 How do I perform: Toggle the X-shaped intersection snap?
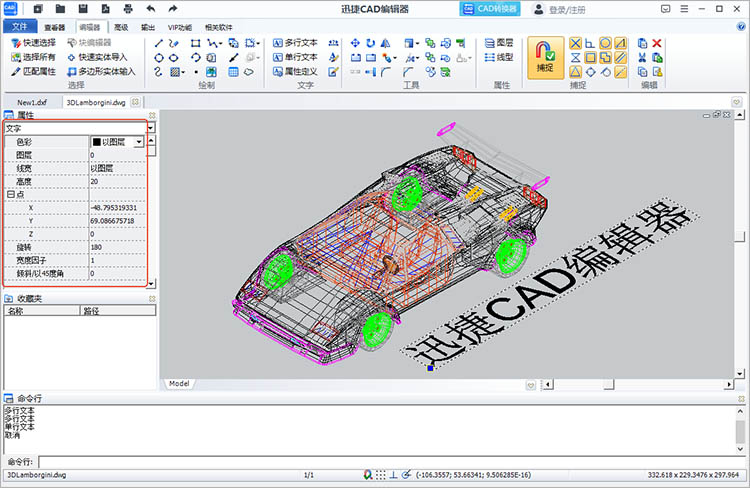point(575,44)
